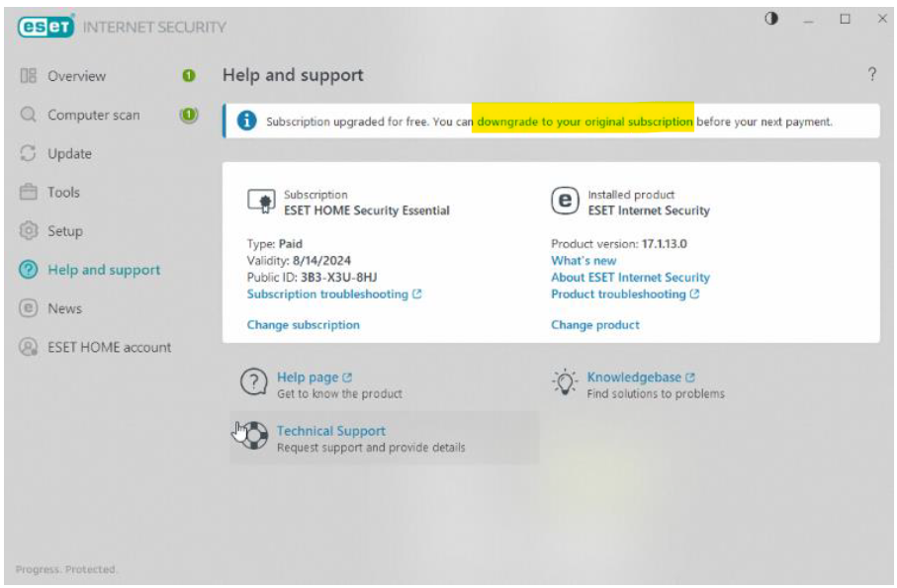Click the question mark help icon

coord(871,75)
